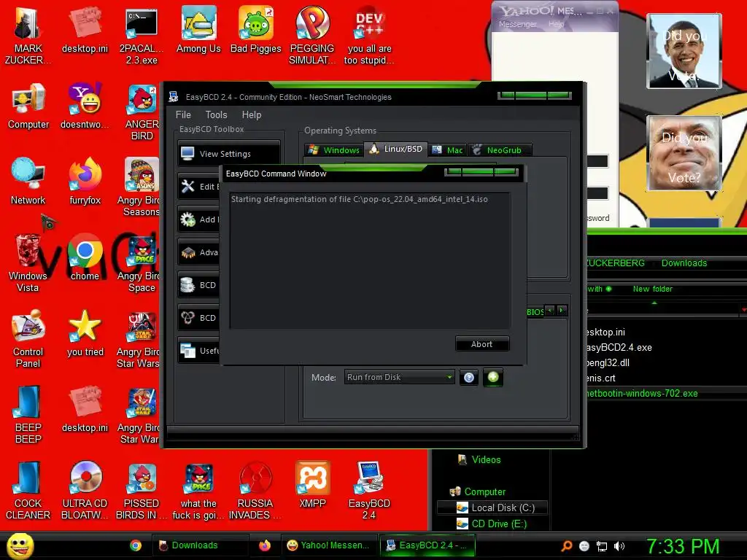Select Computer in Explorer navigation pane

point(478,491)
